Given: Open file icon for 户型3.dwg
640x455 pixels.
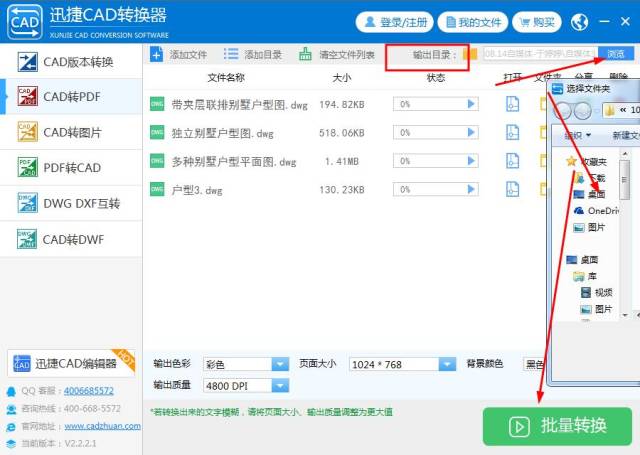Looking at the screenshot, I should 513,189.
